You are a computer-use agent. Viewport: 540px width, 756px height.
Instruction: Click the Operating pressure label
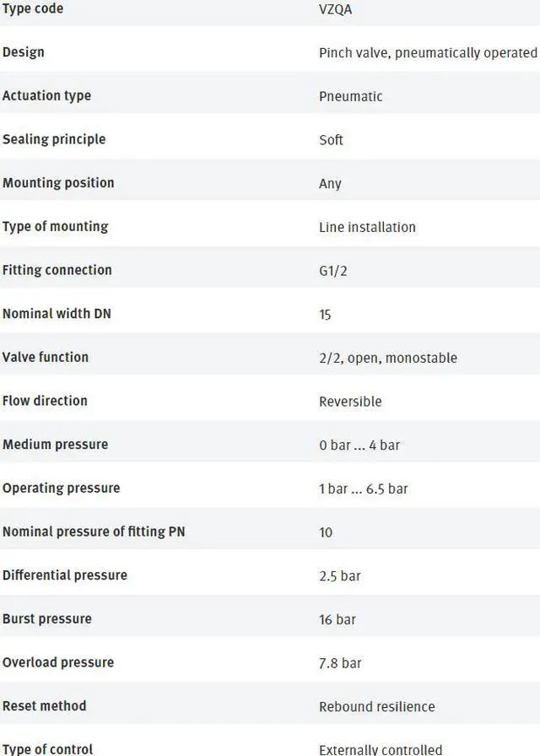pos(61,488)
